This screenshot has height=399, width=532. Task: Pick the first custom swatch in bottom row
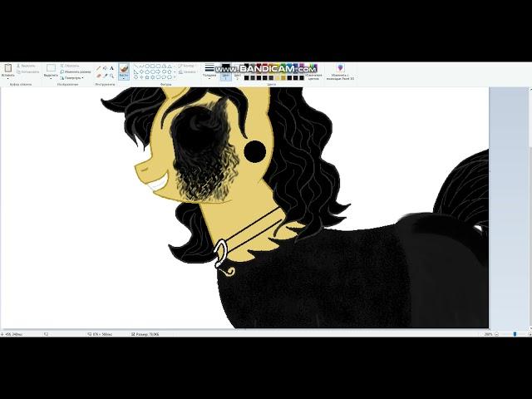246,77
